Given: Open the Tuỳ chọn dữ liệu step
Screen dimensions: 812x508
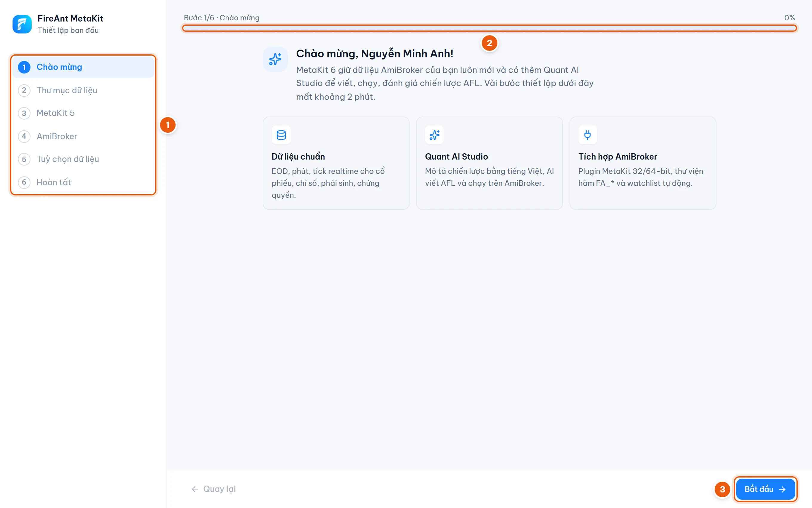Looking at the screenshot, I should (83, 159).
